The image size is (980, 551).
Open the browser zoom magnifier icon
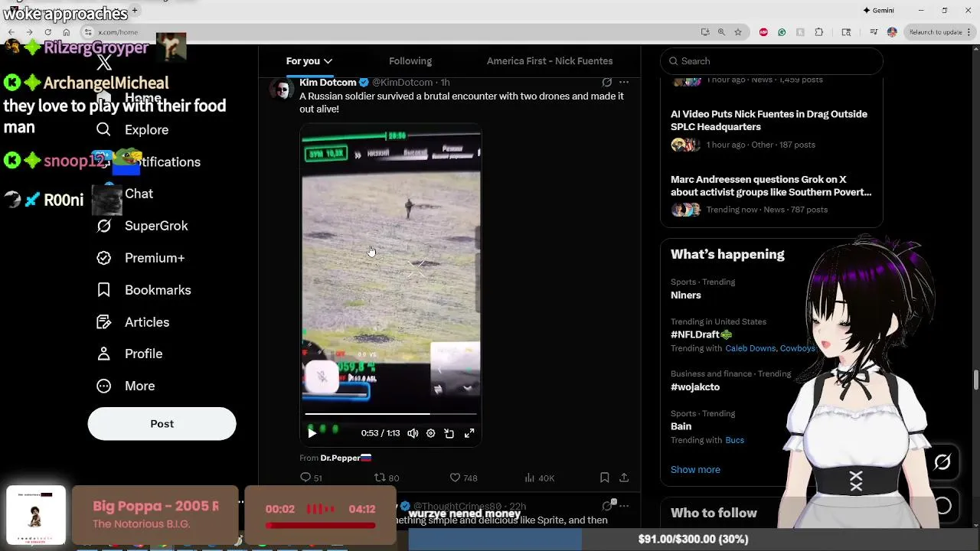click(x=721, y=32)
